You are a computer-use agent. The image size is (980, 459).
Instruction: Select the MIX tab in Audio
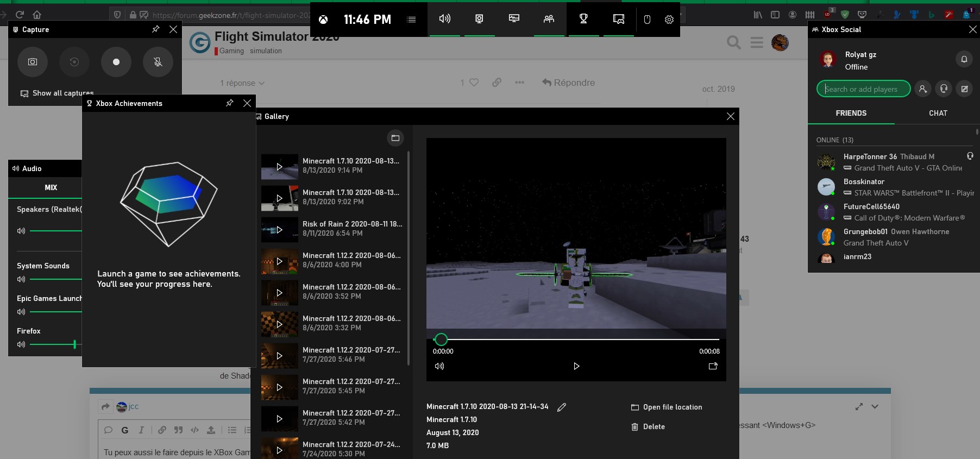coord(51,187)
